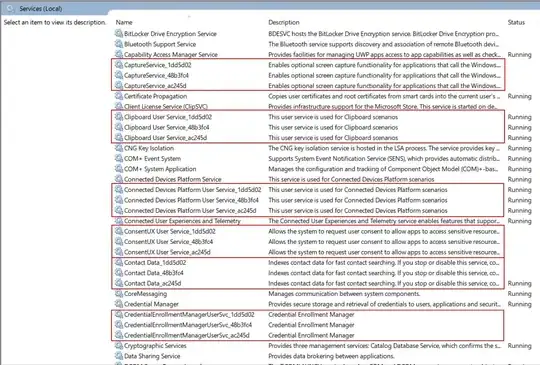Screen dimensions: 540x365
Task: Click icon of Connected Devices Platform User Service_ac245d
Action: [119, 210]
